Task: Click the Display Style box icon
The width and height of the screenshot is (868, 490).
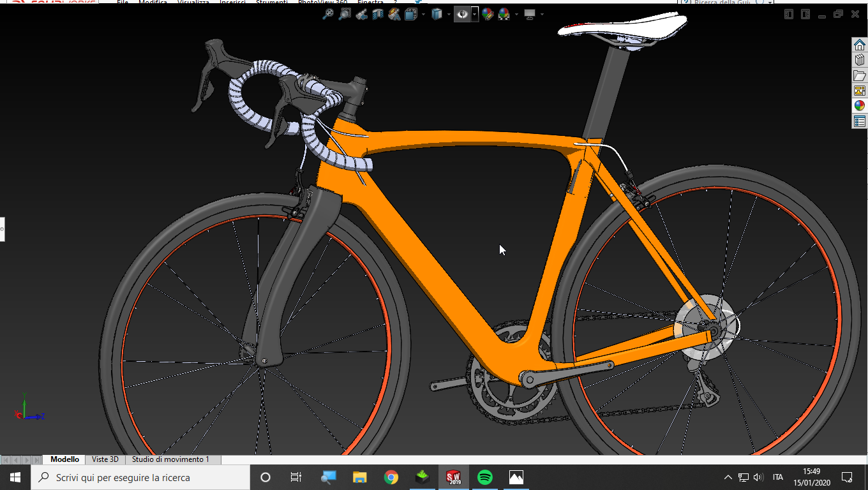Action: (437, 14)
